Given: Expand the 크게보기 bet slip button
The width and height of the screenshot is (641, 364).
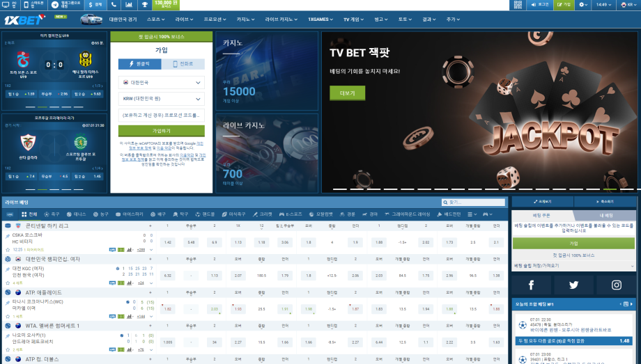Looking at the screenshot, I should 543,201.
